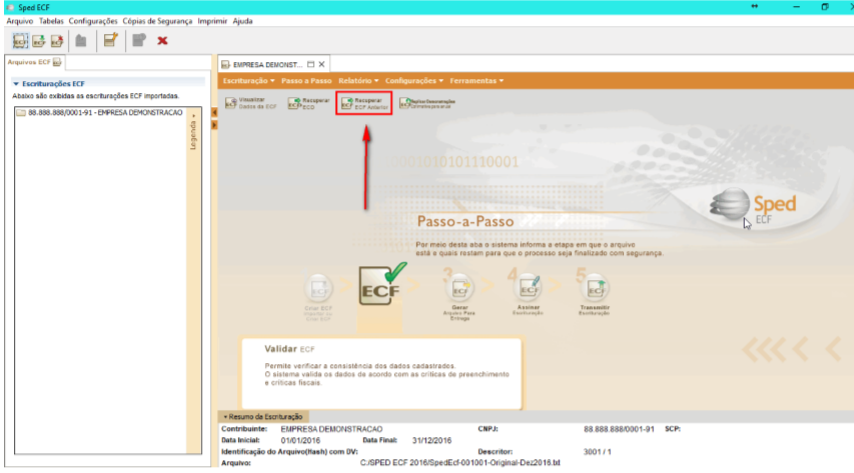This screenshot has height=473, width=854.
Task: Click the red X icon in the toolbar
Action: pyautogui.click(x=162, y=41)
